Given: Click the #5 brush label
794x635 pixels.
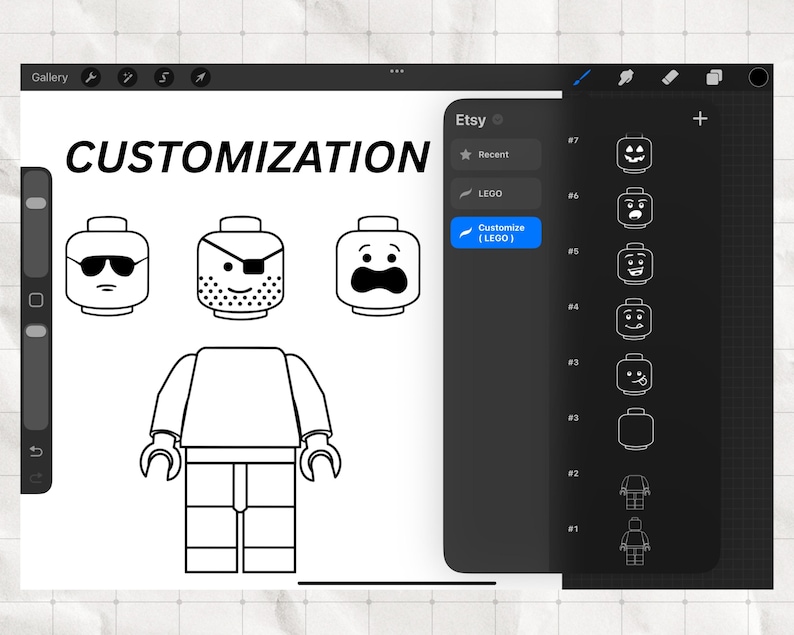Looking at the screenshot, I should point(573,251).
